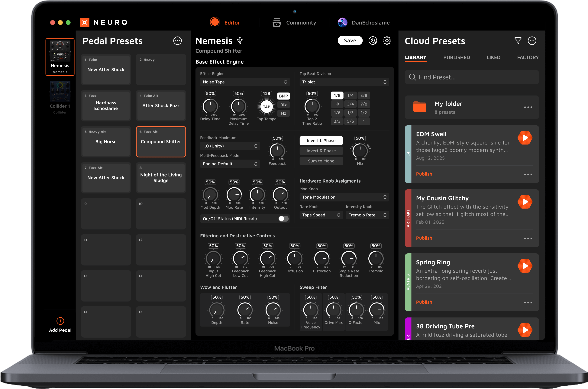The width and height of the screenshot is (588, 389).
Task: Click the Save button
Action: point(350,41)
